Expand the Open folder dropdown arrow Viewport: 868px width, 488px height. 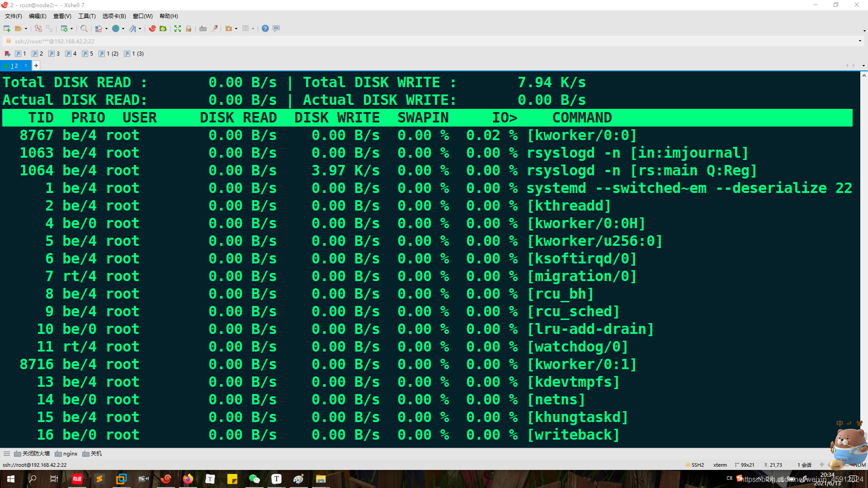click(26, 29)
